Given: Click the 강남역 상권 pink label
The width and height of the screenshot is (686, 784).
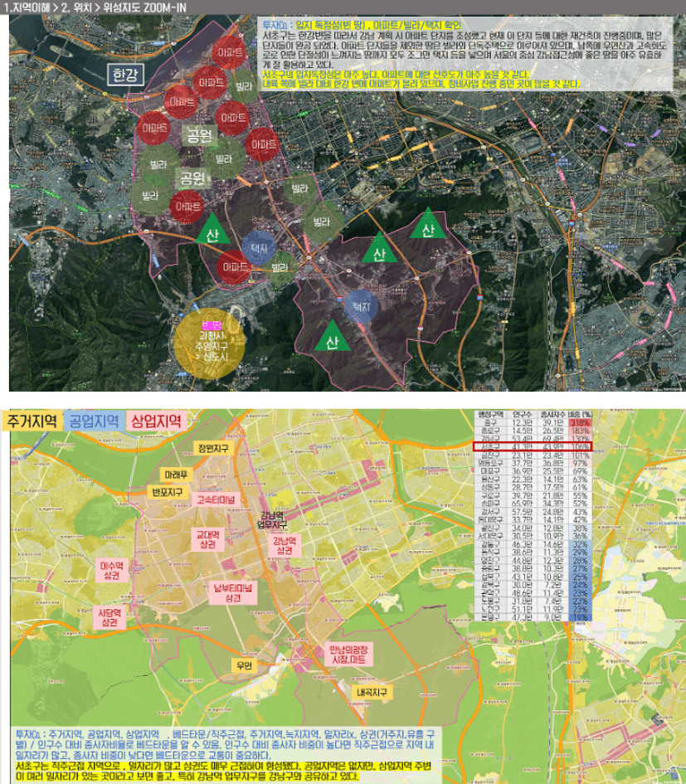Looking at the screenshot, I should pyautogui.click(x=285, y=546).
